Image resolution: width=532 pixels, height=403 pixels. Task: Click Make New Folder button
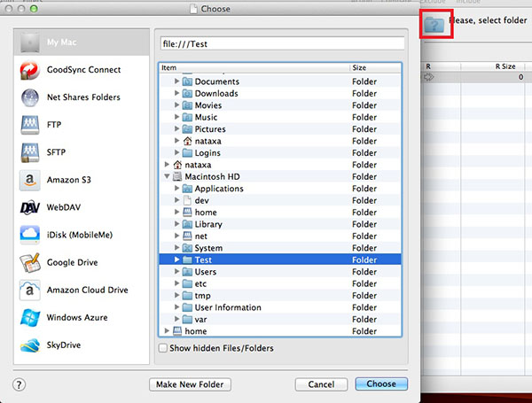coord(190,384)
